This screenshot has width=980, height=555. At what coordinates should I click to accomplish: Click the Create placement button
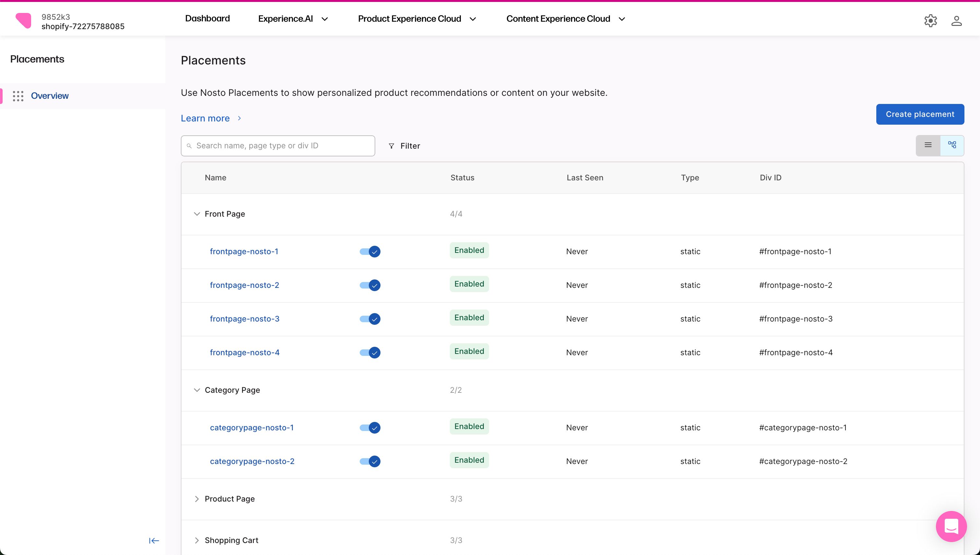[920, 114]
